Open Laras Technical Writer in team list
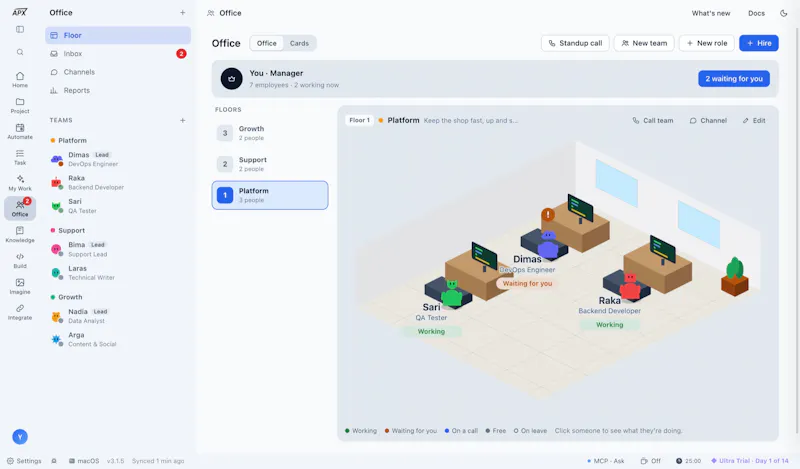800x469 pixels. [118, 273]
